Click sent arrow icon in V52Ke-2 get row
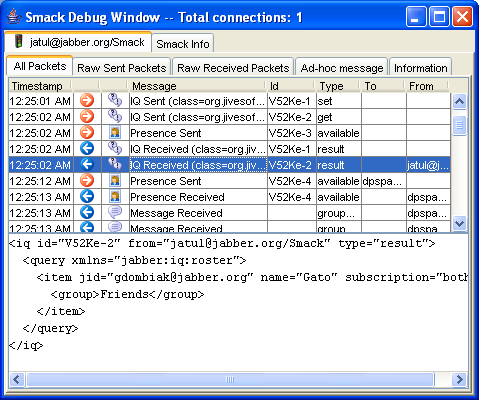Image resolution: width=479 pixels, height=400 pixels. pyautogui.click(x=87, y=116)
